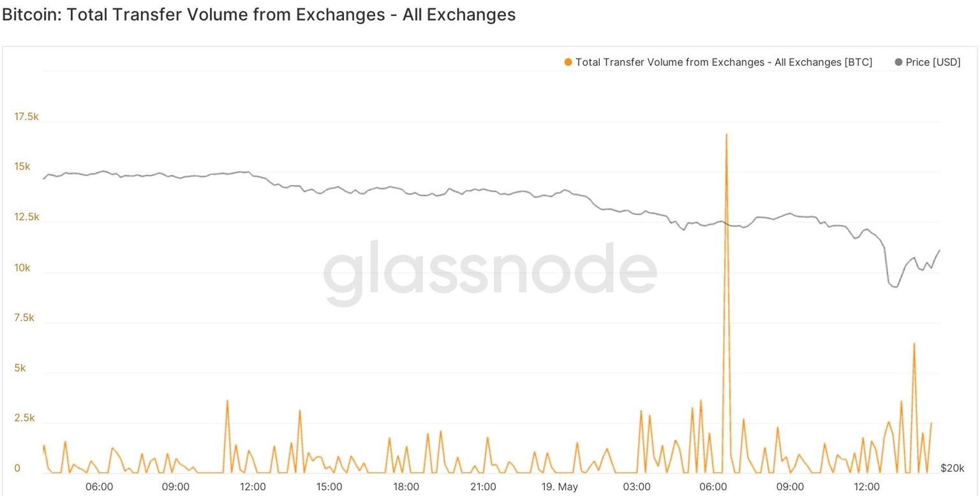Click the '19. May' date marker
980x496 pixels.
click(x=559, y=486)
